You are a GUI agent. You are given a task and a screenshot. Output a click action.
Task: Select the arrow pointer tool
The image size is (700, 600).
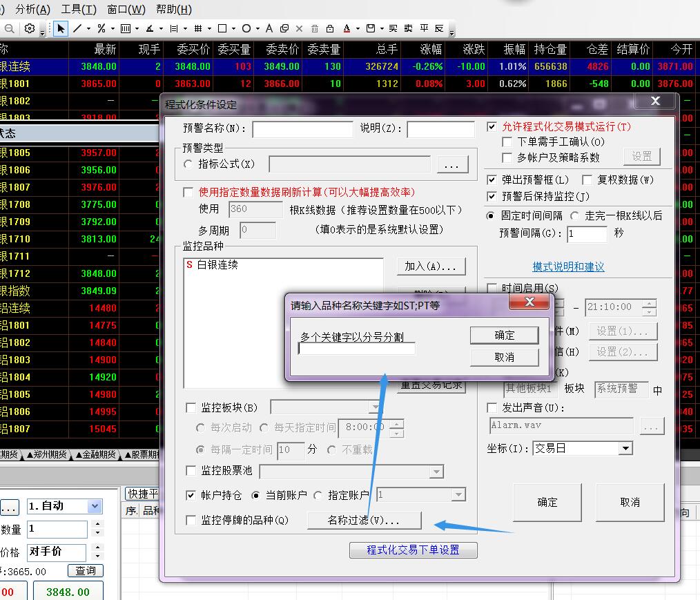[x=61, y=28]
